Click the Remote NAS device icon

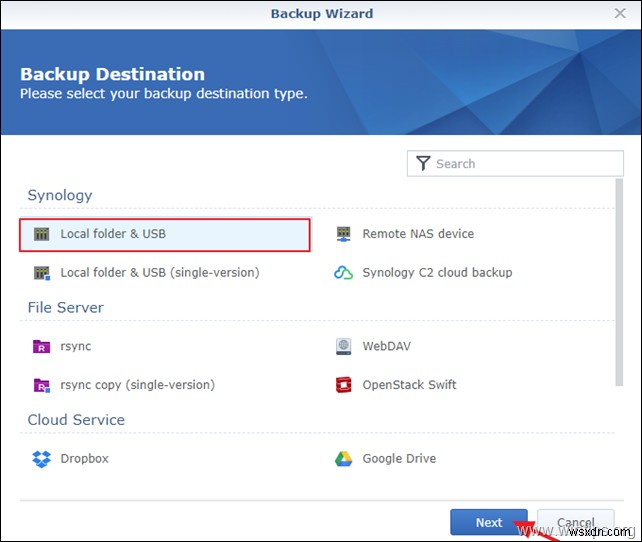344,234
